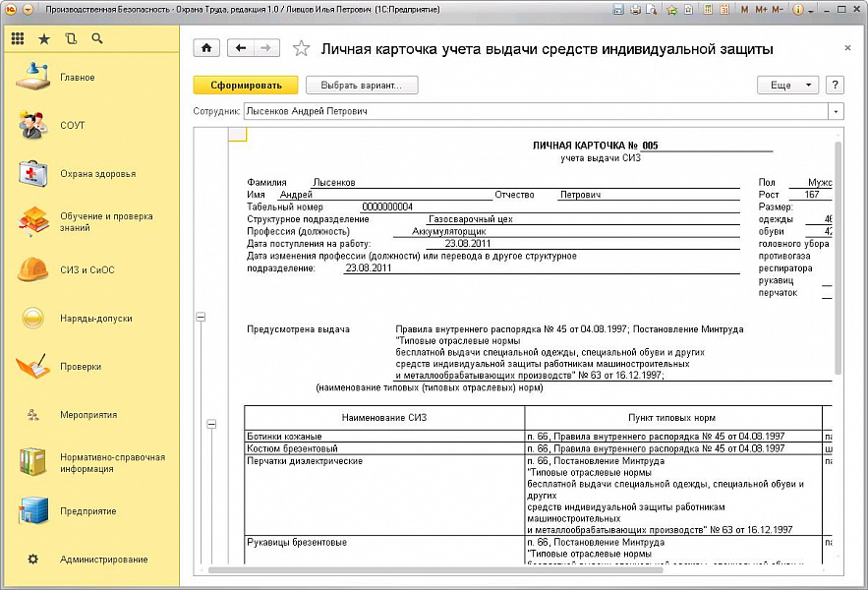868x590 pixels.
Task: Click the Мероприятия small tree icon
Action: click(32, 414)
